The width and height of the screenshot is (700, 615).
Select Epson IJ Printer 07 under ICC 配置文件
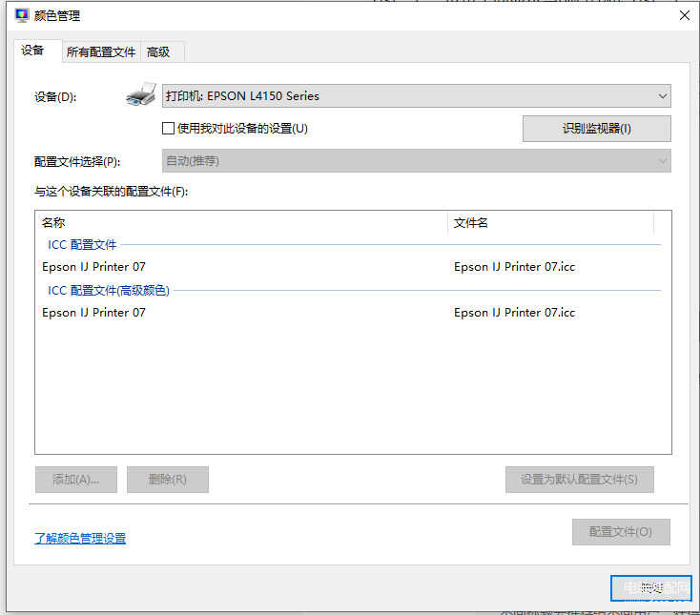[94, 267]
